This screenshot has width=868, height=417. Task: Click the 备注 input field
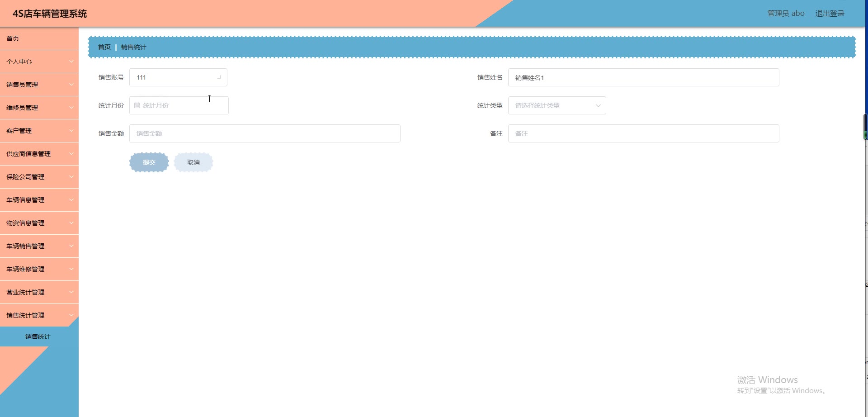[643, 133]
